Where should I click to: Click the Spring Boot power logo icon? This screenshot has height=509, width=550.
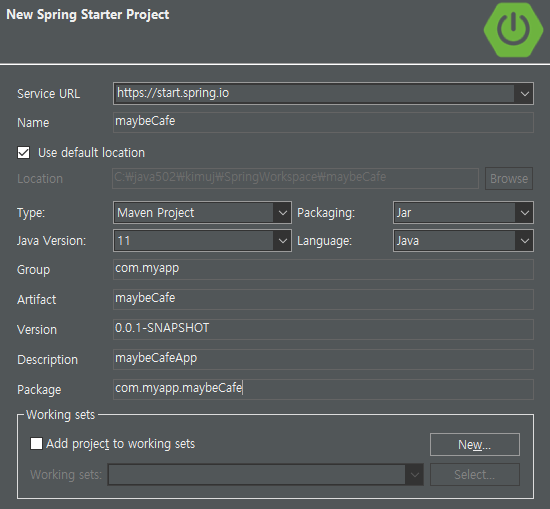[x=513, y=29]
